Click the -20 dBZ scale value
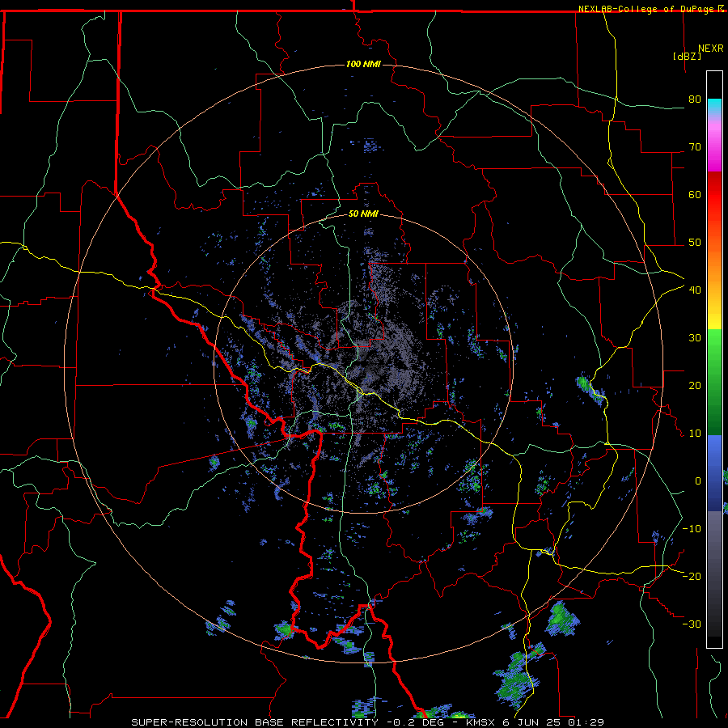This screenshot has height=728, width=728. point(692,576)
